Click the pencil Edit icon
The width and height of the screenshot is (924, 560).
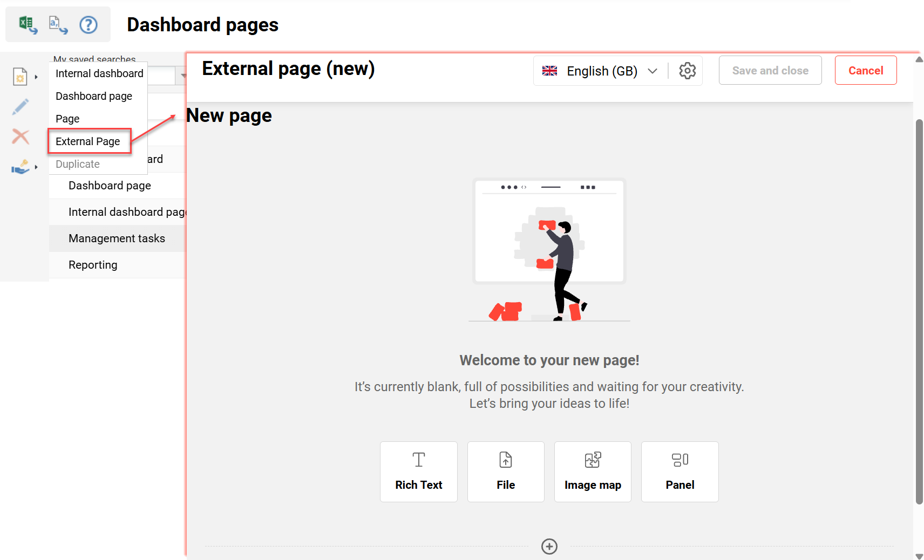pyautogui.click(x=21, y=107)
